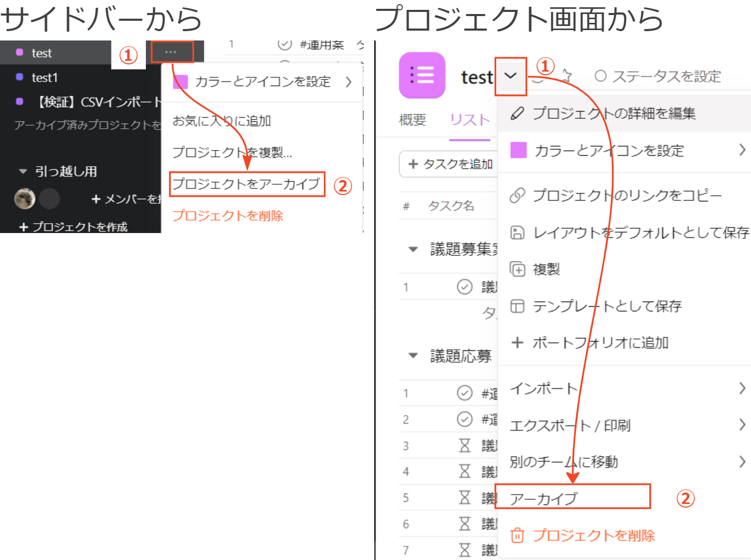Select テンプレートとして保存 menu item

point(624,306)
